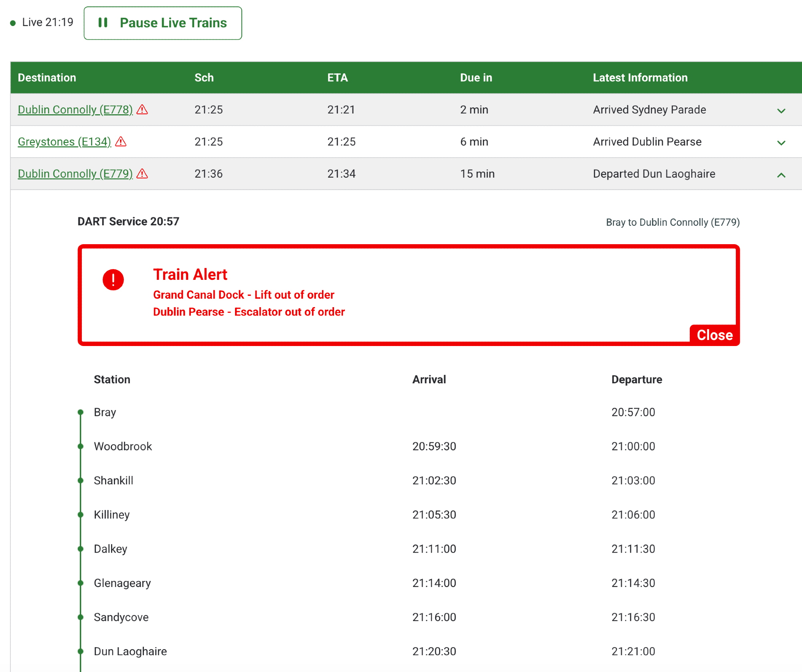Expand the Dublin Connolly E778 row details

click(x=781, y=111)
